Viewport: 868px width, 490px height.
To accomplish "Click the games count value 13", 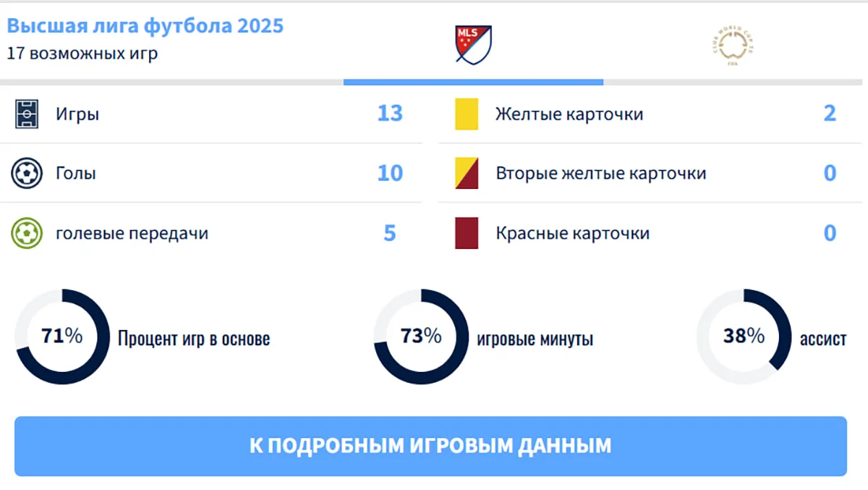I will [390, 114].
